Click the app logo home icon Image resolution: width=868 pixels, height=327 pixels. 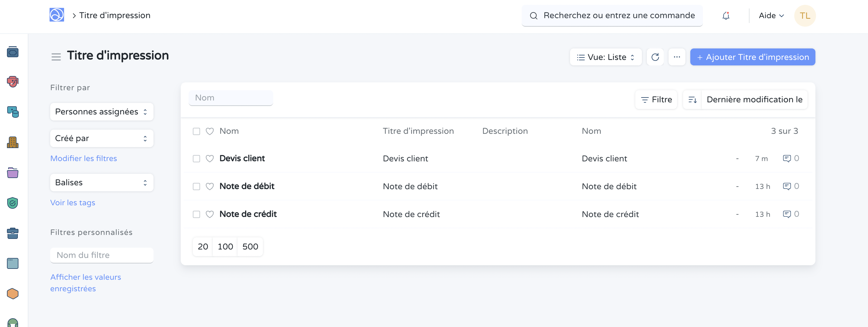click(x=57, y=15)
